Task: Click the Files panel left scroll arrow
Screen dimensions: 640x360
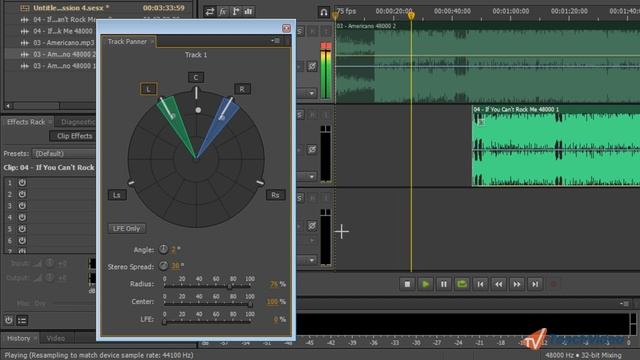Action: pyautogui.click(x=8, y=106)
